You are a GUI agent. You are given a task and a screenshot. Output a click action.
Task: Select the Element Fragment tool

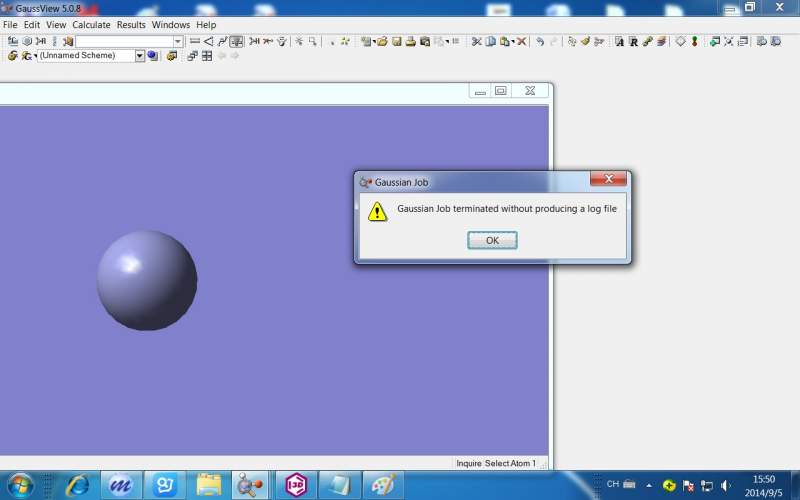point(13,41)
